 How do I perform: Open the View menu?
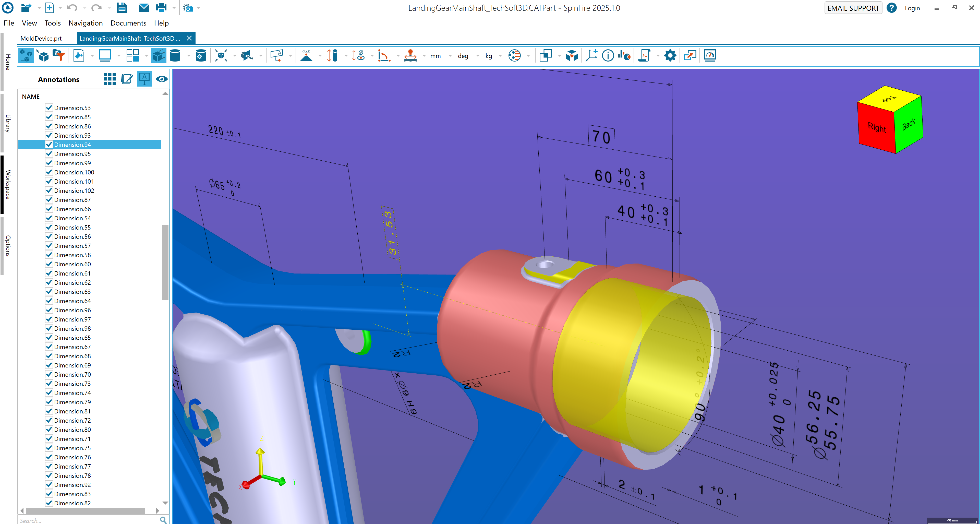(29, 23)
